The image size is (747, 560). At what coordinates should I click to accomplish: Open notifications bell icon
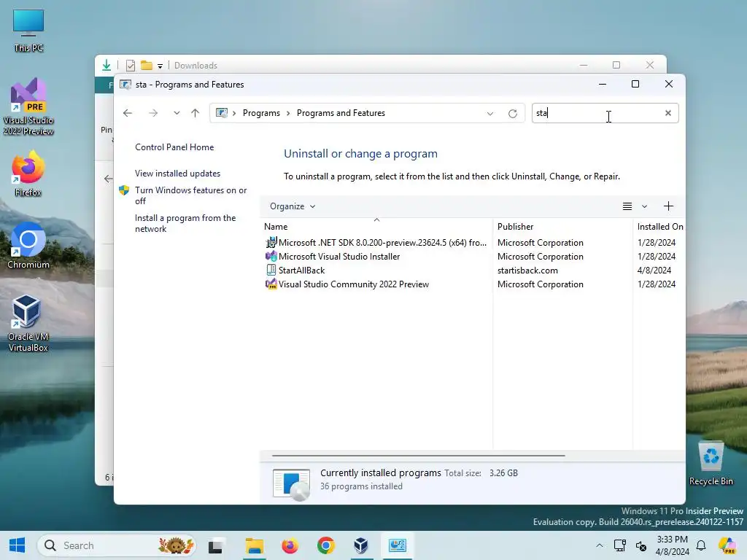(x=701, y=545)
